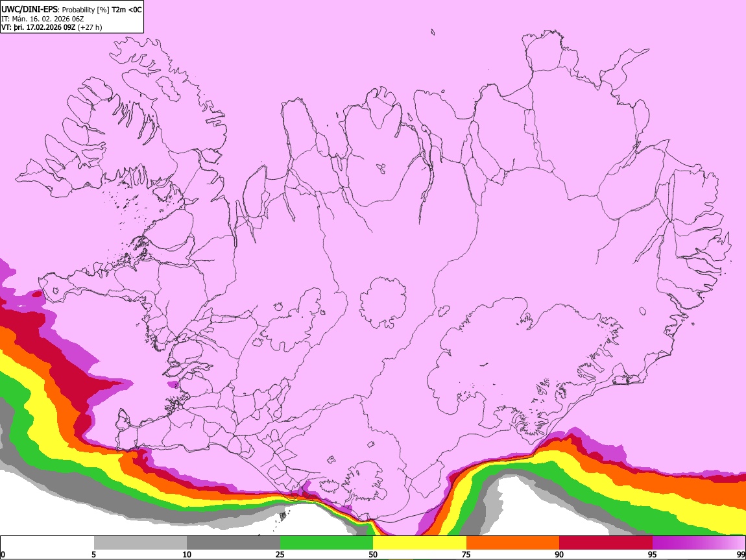The width and height of the screenshot is (746, 560).
Task: Click the light gray 5–10% legend swatch
Action: (140, 543)
